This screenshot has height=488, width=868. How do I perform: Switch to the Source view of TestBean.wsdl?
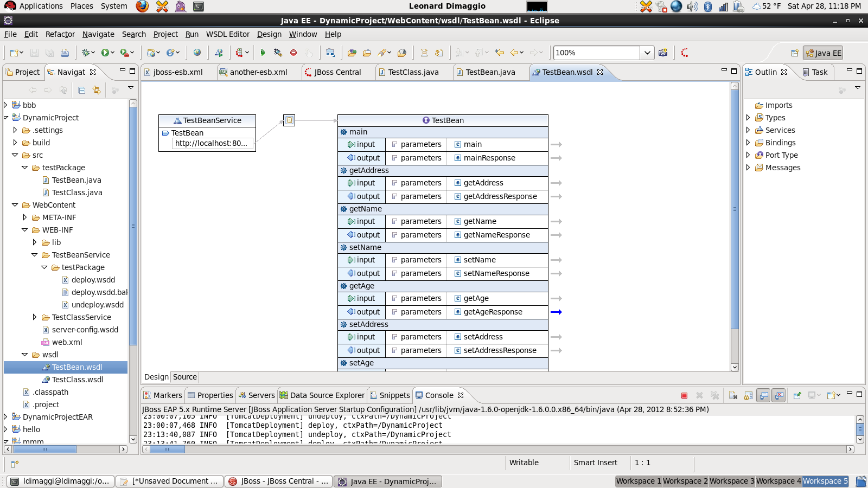click(184, 377)
